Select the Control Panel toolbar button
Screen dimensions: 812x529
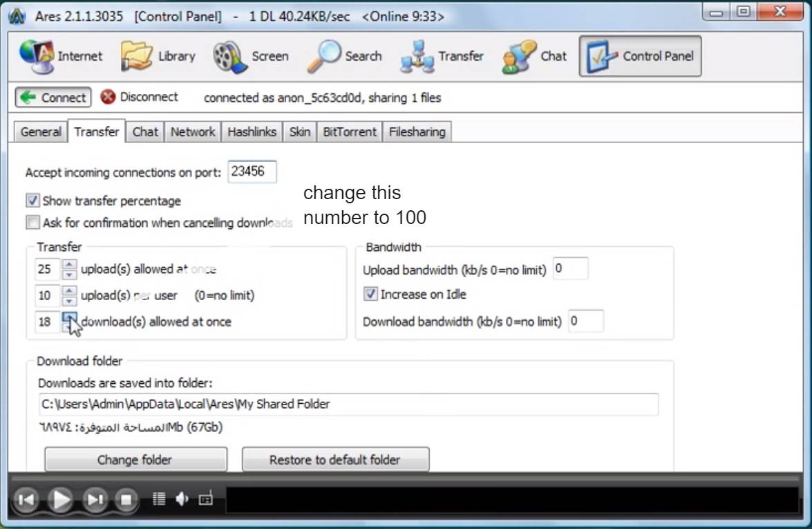click(640, 56)
